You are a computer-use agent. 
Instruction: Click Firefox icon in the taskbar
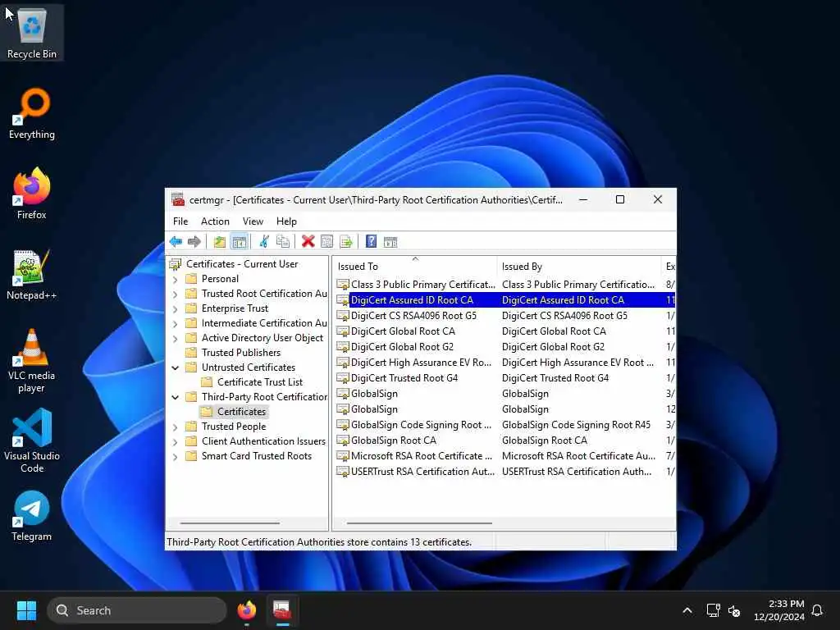tap(246, 610)
